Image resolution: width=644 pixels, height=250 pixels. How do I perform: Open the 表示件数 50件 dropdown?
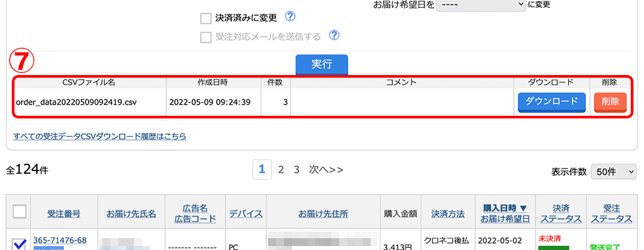click(614, 172)
